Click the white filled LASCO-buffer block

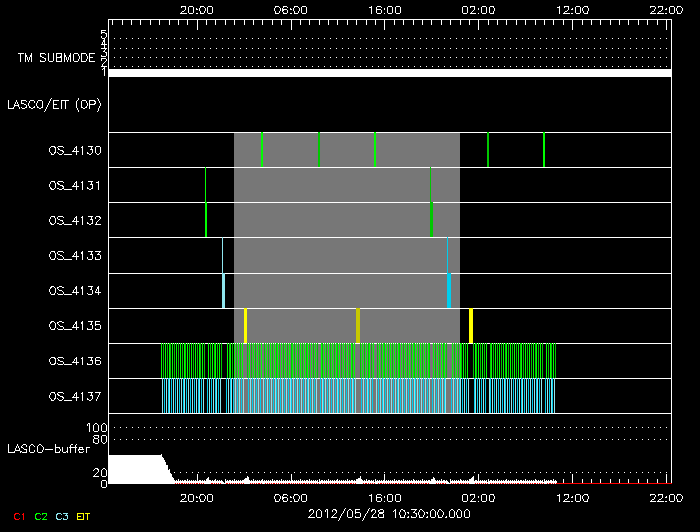pos(134,469)
